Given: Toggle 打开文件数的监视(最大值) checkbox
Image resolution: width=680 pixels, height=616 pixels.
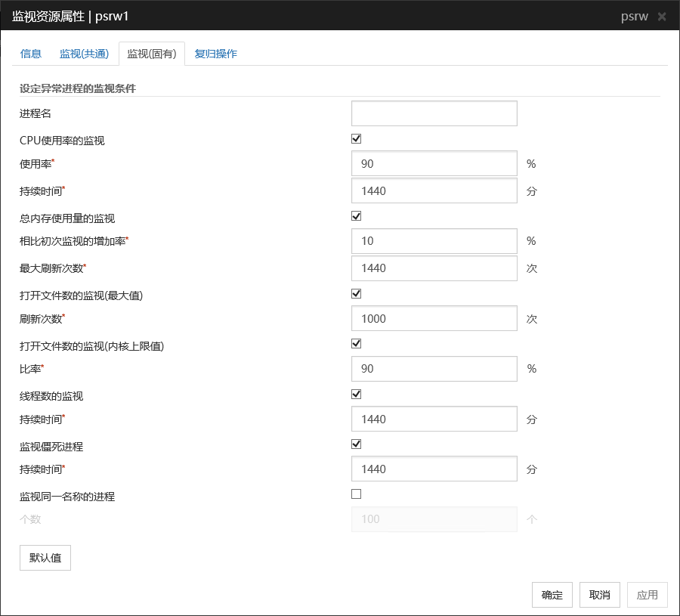Looking at the screenshot, I should [357, 294].
